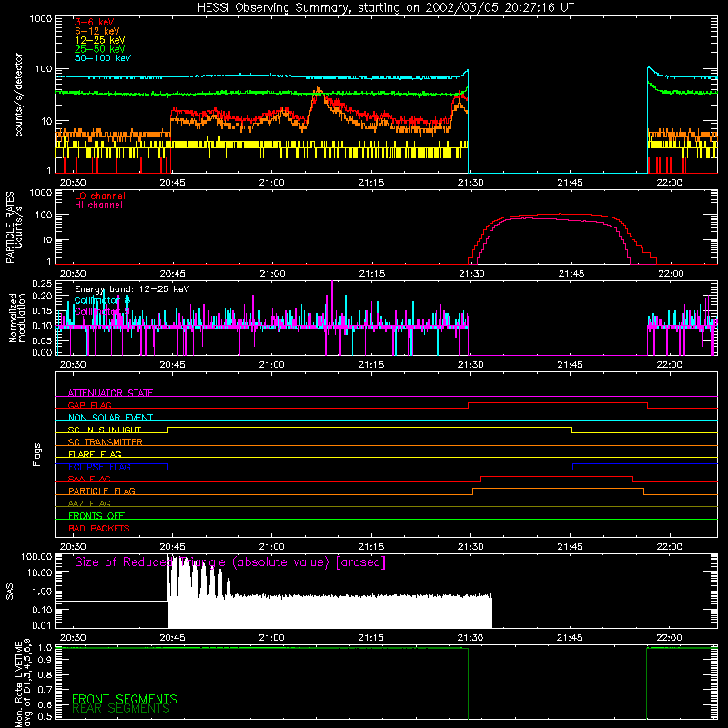The image size is (728, 728).
Task: Select the blue ECLIPSE FLAG label
Action: point(99,467)
